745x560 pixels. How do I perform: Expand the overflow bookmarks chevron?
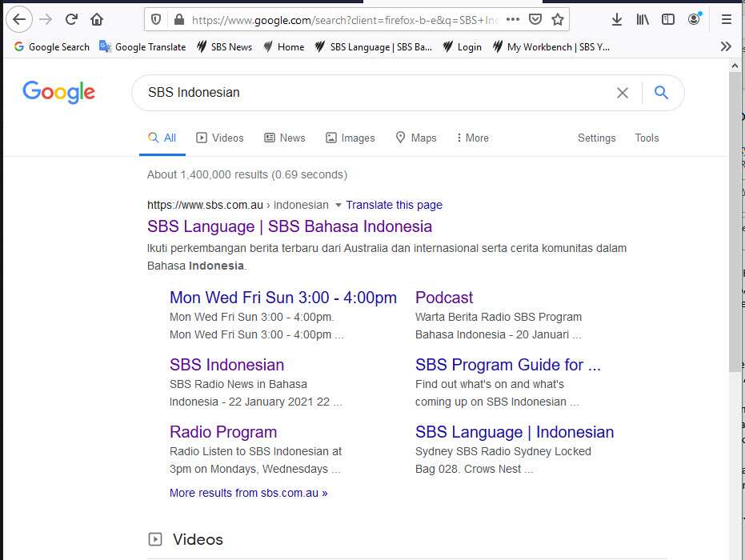click(x=726, y=46)
